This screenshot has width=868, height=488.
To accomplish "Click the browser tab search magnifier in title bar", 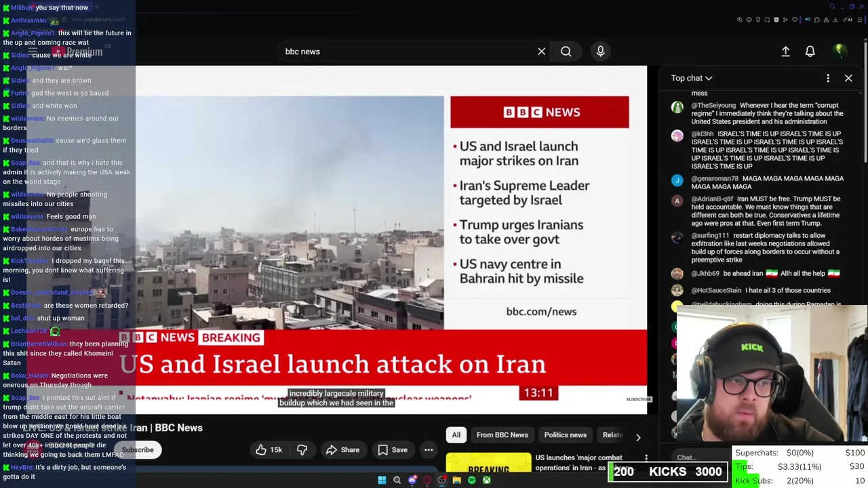I will click(832, 7).
